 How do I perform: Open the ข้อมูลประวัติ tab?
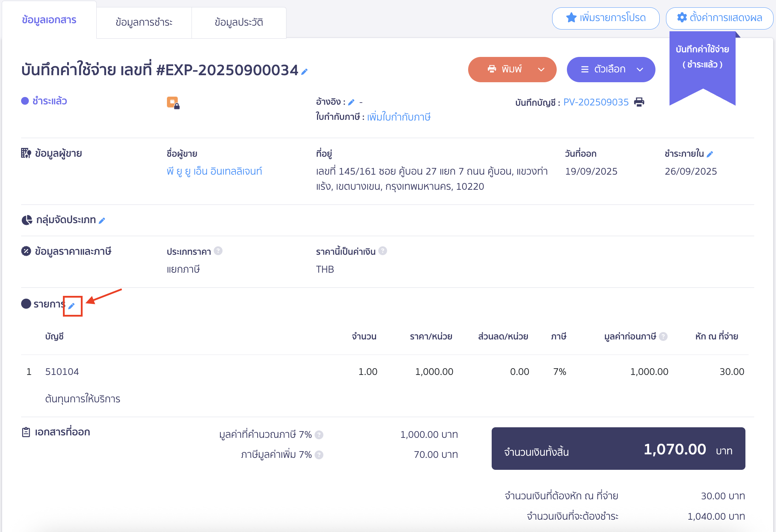239,22
